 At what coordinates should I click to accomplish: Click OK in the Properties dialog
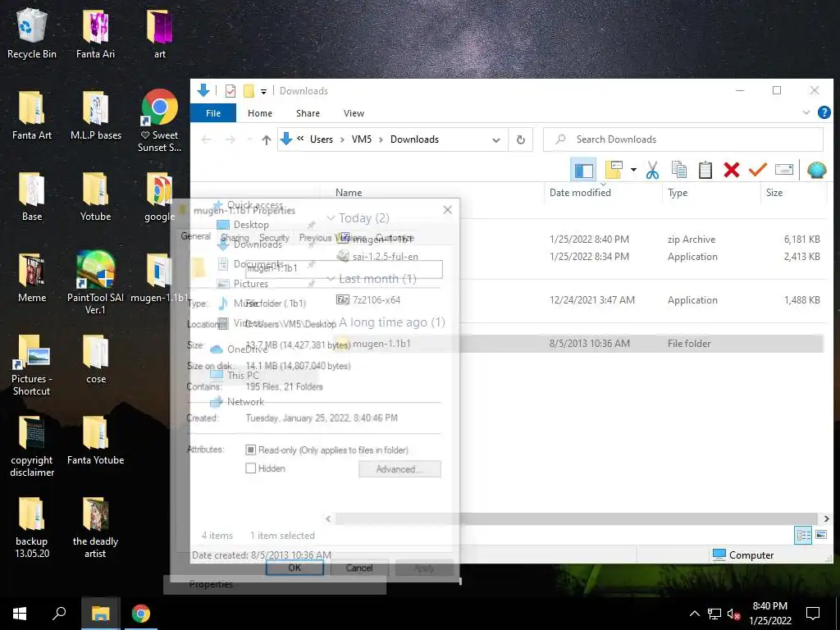pos(294,568)
